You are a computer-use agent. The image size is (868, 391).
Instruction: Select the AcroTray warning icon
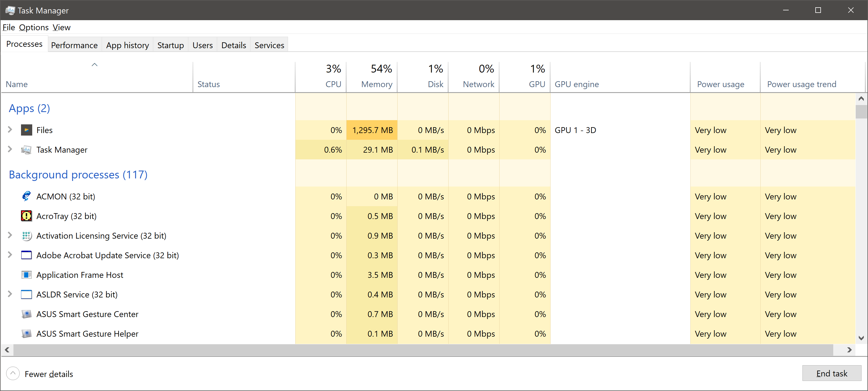coord(26,216)
